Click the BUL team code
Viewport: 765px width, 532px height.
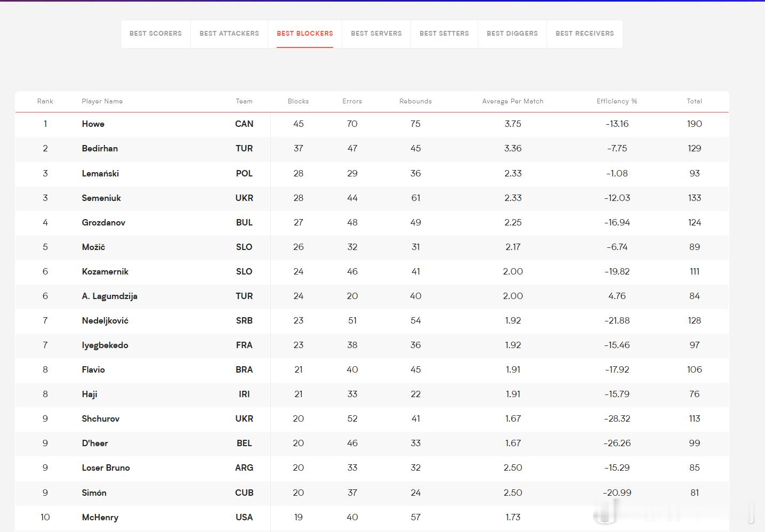pos(244,222)
